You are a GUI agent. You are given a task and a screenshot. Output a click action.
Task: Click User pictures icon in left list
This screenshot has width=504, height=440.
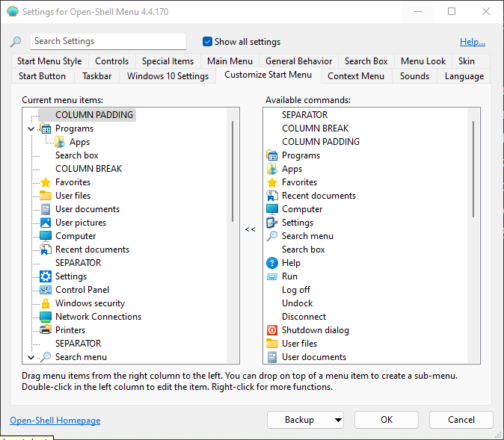point(46,223)
